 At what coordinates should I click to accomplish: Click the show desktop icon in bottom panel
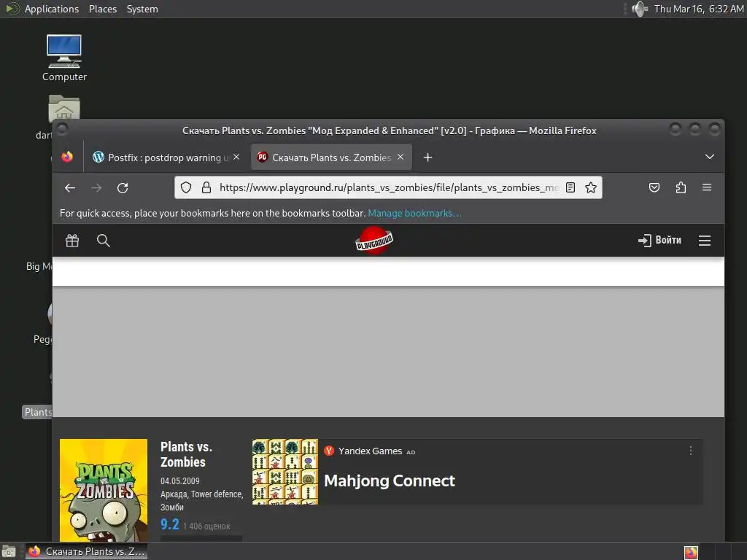(x=9, y=551)
